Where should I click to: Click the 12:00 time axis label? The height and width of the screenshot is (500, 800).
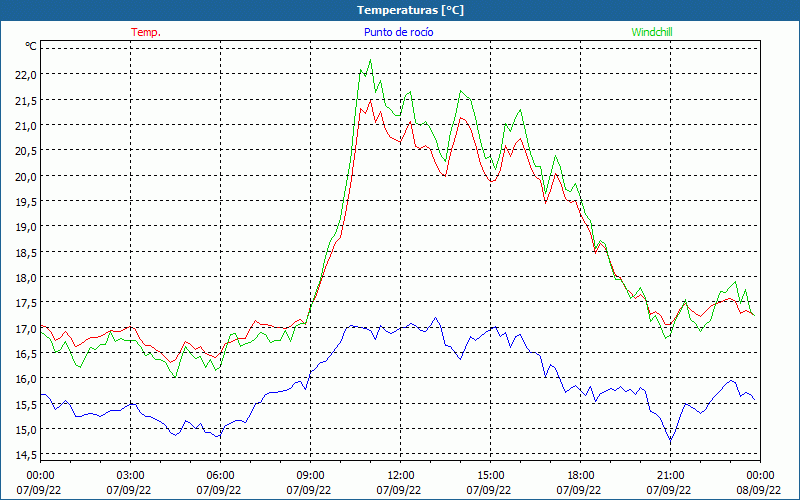click(x=401, y=476)
